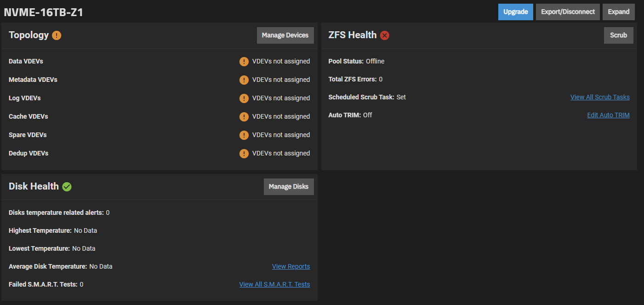Screen dimensions: 644x305
Task: Click the Scheduled Scrub Task: Set text
Action: click(367, 97)
